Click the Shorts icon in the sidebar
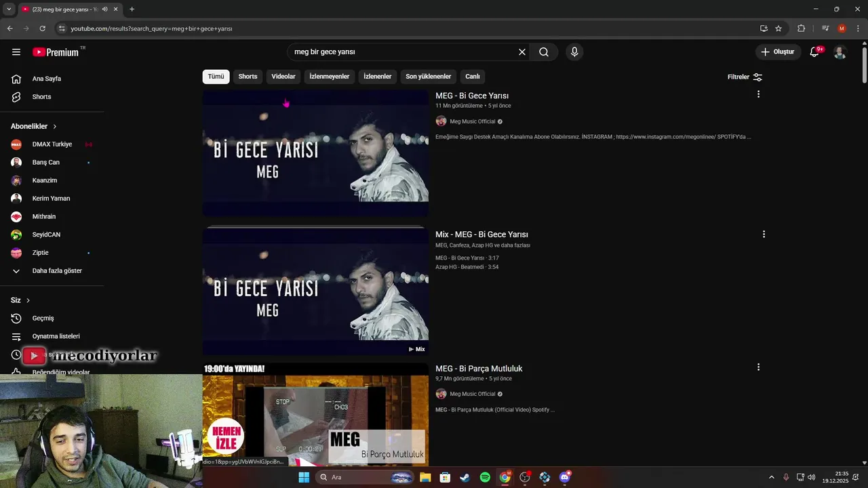Screen dimensions: 868x488 [x=16, y=97]
